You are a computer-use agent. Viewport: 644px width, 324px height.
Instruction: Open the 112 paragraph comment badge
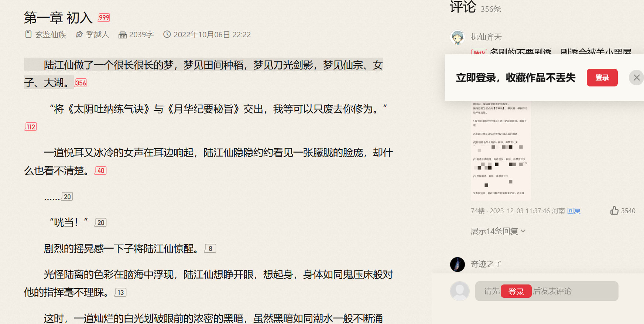point(31,127)
